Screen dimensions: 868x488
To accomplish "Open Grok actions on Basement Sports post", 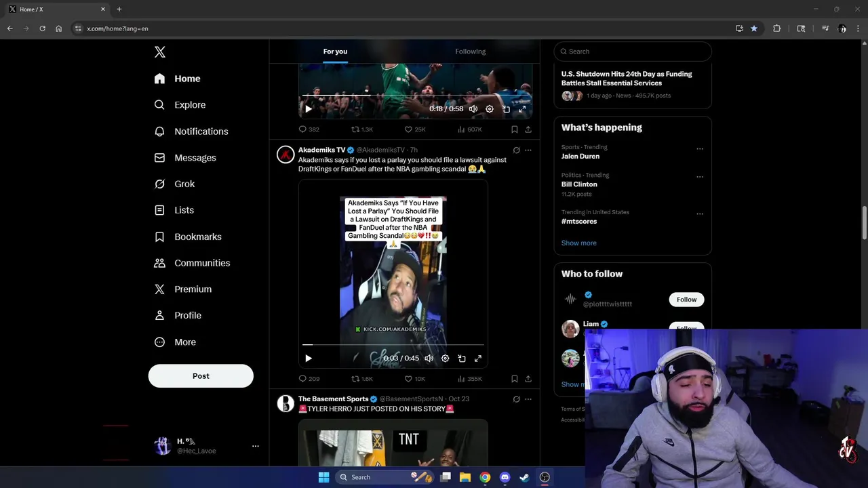I will click(516, 400).
